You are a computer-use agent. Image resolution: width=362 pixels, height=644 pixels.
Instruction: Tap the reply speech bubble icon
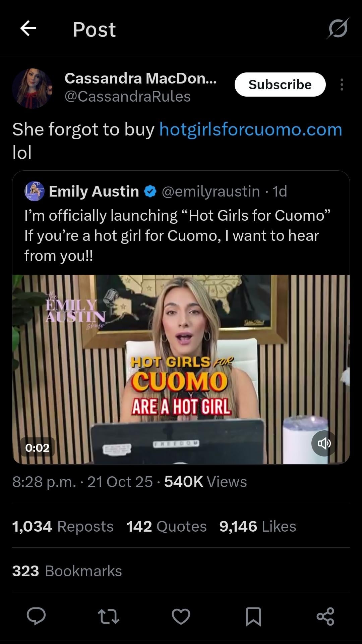point(36,616)
